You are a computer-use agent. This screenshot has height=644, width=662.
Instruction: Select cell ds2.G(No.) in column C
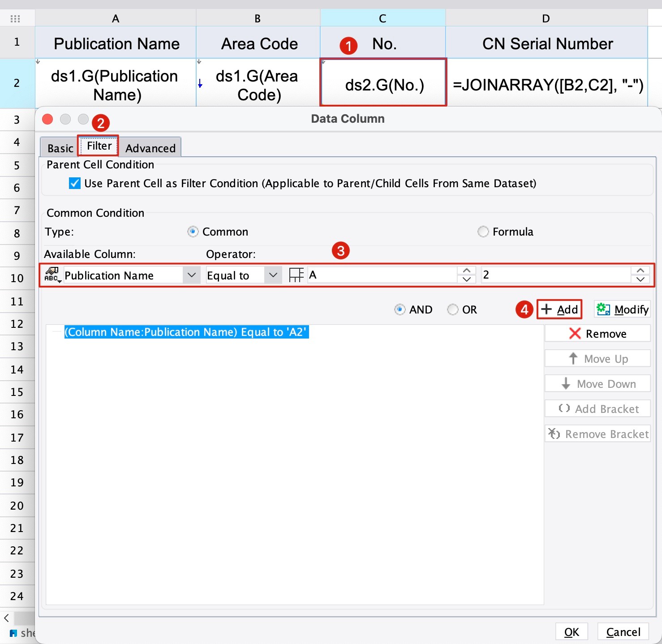pos(383,83)
